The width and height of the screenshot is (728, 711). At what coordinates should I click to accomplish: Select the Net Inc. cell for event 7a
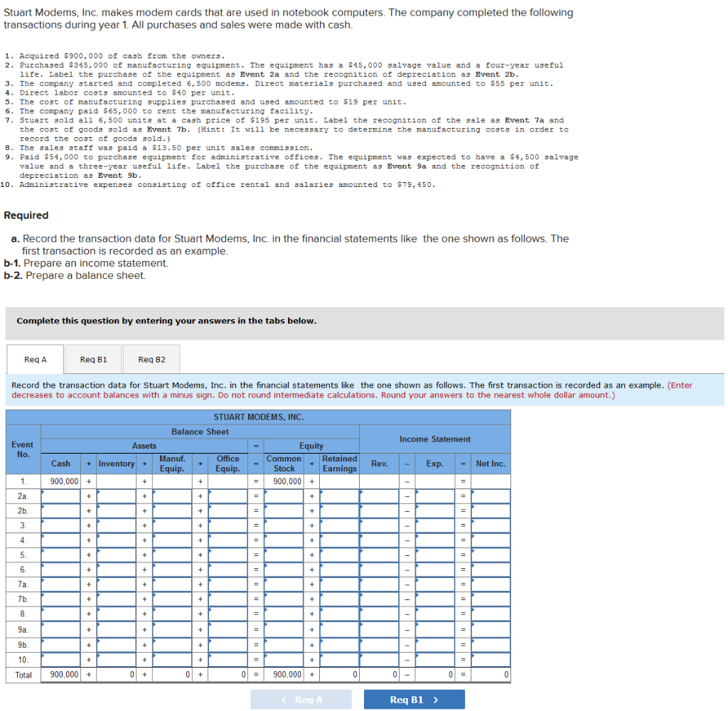click(491, 584)
